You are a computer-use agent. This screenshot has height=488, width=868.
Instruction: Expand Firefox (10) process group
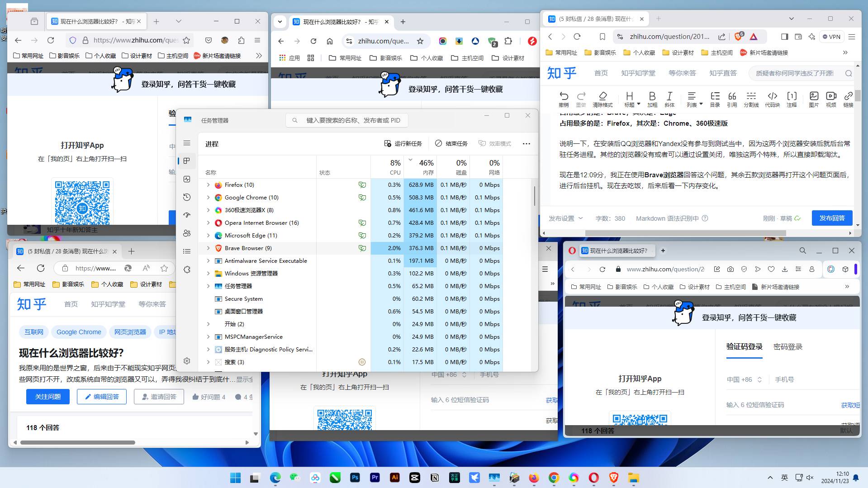[x=208, y=185]
